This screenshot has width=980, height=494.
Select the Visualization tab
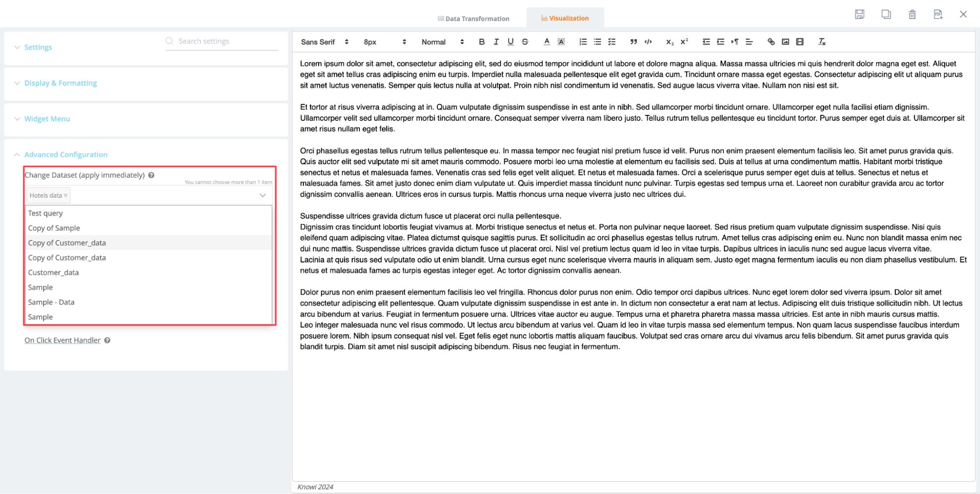(x=565, y=18)
